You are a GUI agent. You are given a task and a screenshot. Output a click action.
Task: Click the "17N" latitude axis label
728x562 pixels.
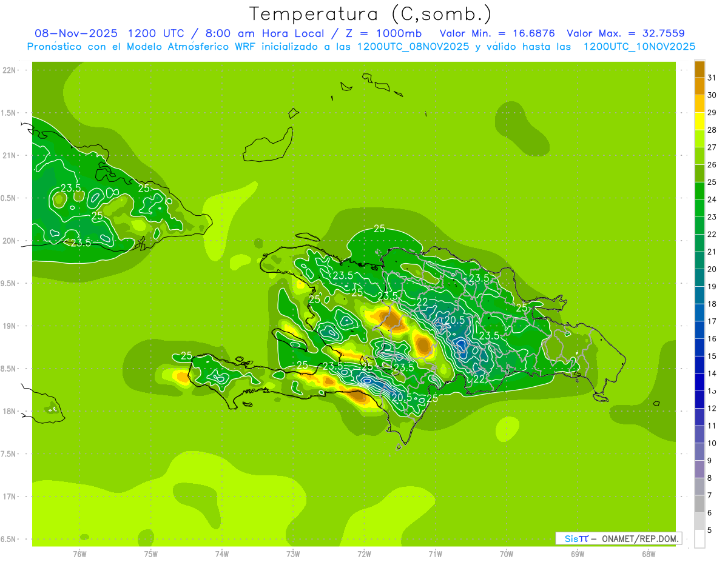point(9,497)
